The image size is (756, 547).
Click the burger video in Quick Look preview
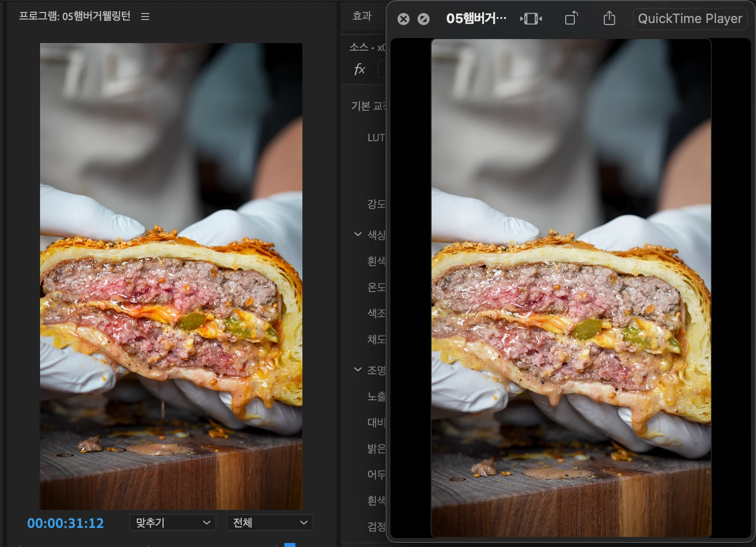(x=571, y=288)
